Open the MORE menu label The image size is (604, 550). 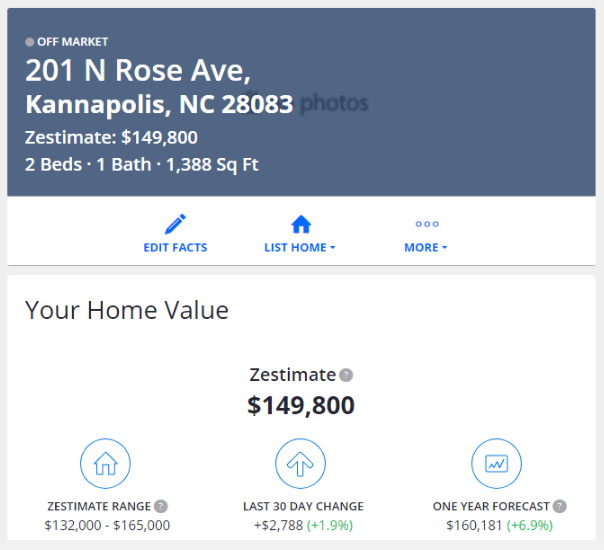[421, 247]
